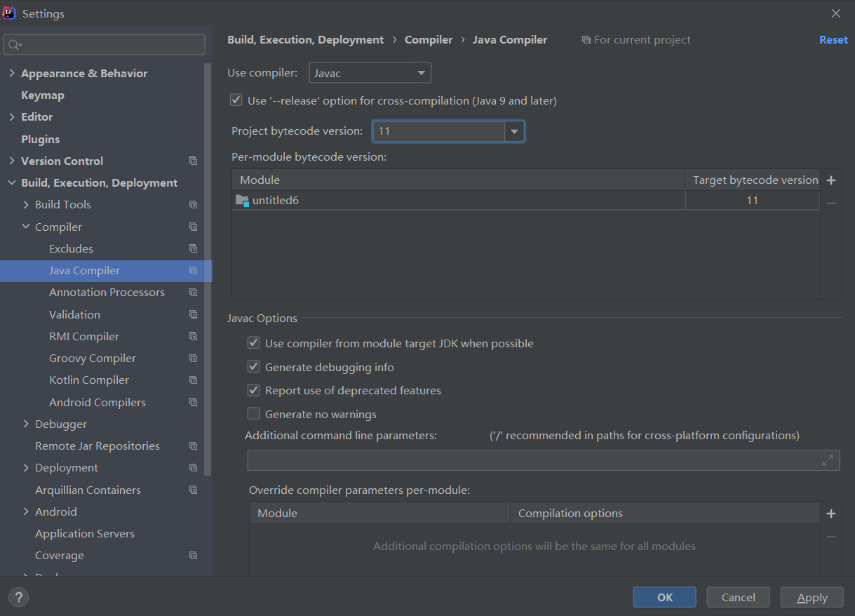Screen dimensions: 855x616
Task: Select Annotation Processors in the settings tree
Action: (x=107, y=293)
